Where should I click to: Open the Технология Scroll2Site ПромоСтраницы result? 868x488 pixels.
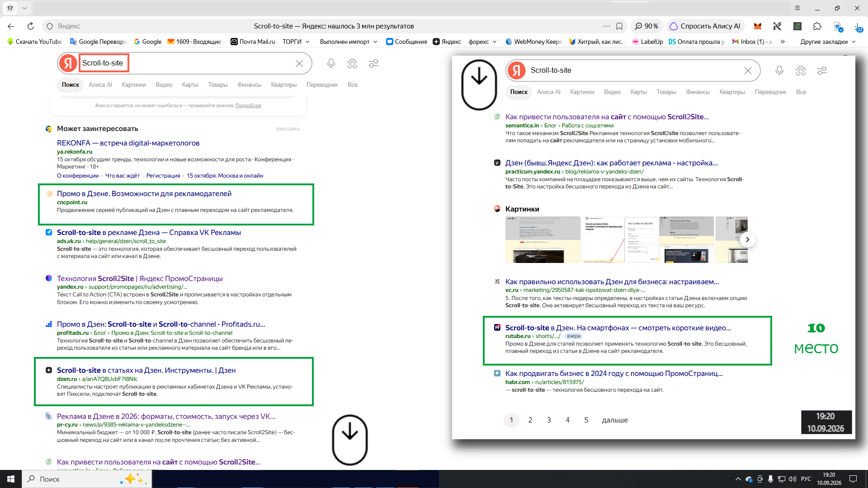coord(140,278)
